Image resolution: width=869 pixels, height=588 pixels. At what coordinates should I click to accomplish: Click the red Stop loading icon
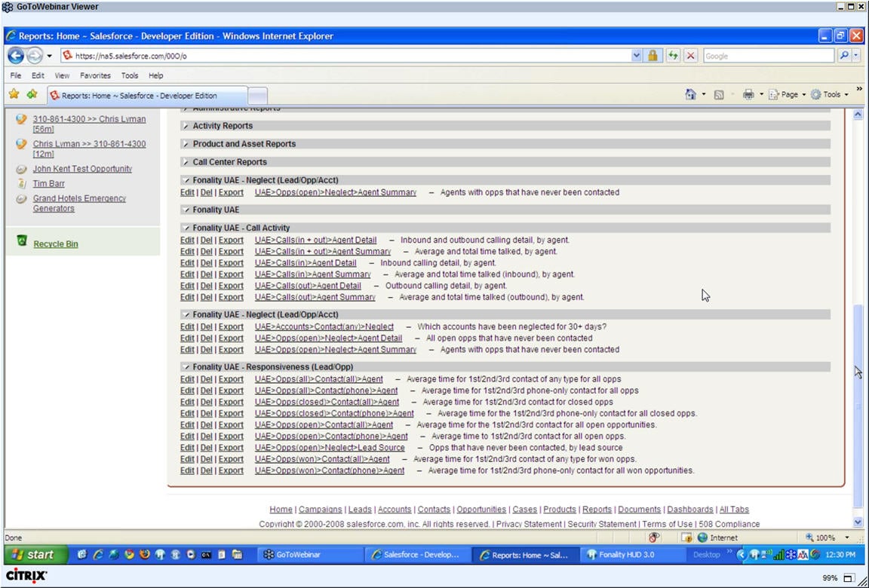coord(690,56)
